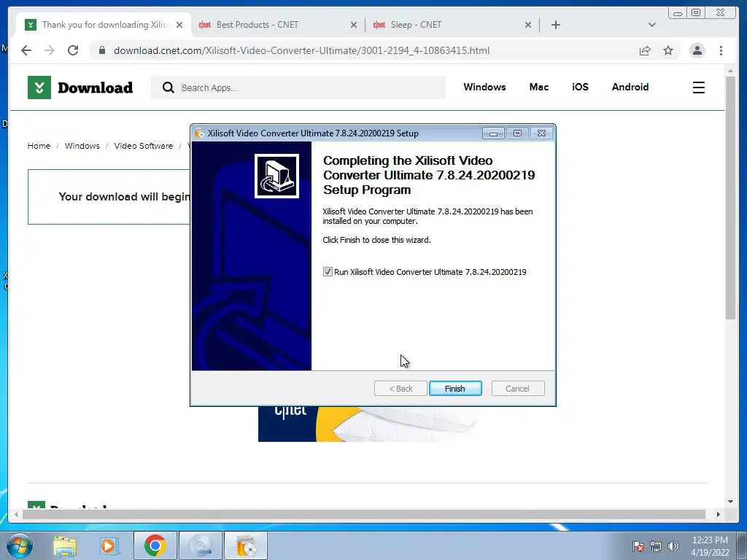Close the Thank you for downloading tab
The width and height of the screenshot is (747, 560).
179,25
